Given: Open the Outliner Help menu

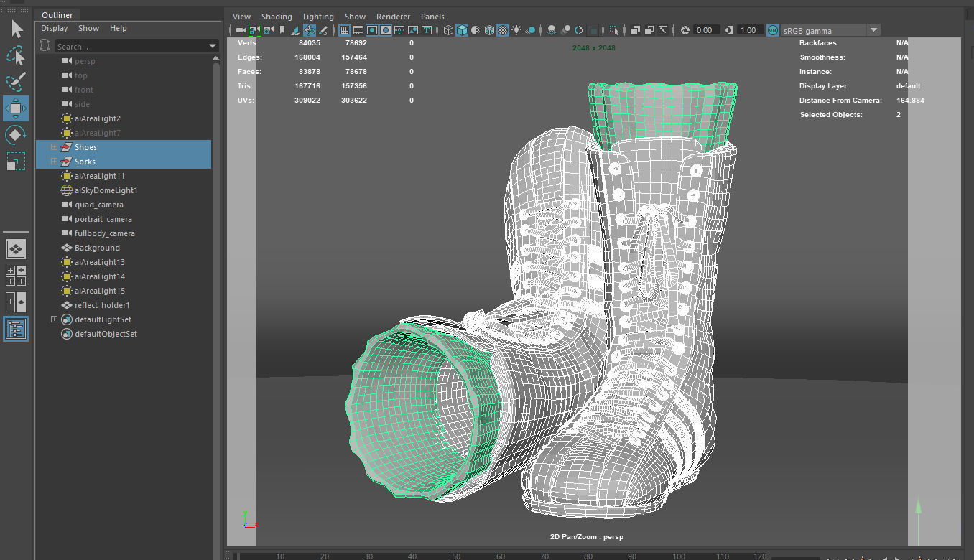Looking at the screenshot, I should coord(119,28).
